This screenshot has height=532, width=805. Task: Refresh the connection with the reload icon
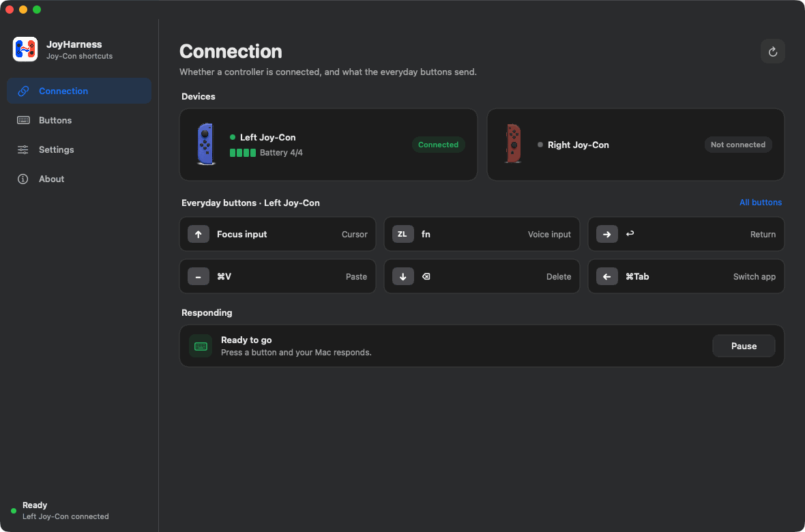point(773,51)
